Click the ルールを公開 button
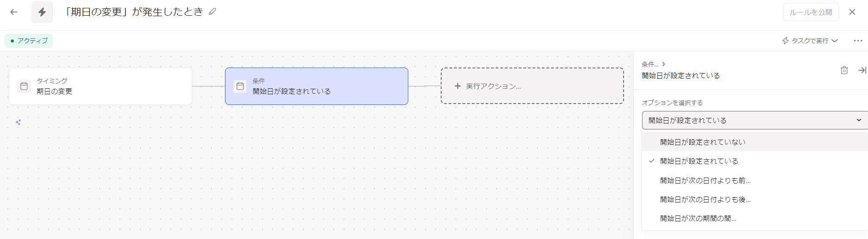Image resolution: width=868 pixels, height=239 pixels. (x=811, y=12)
